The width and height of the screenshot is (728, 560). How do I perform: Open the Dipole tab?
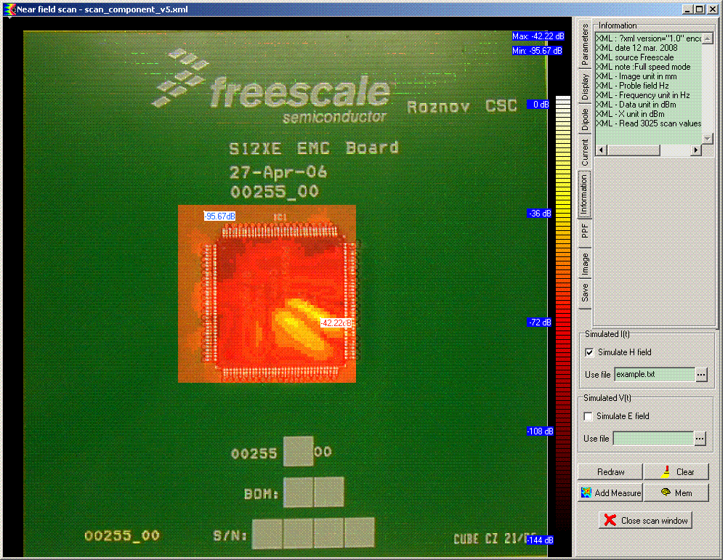coord(585,119)
